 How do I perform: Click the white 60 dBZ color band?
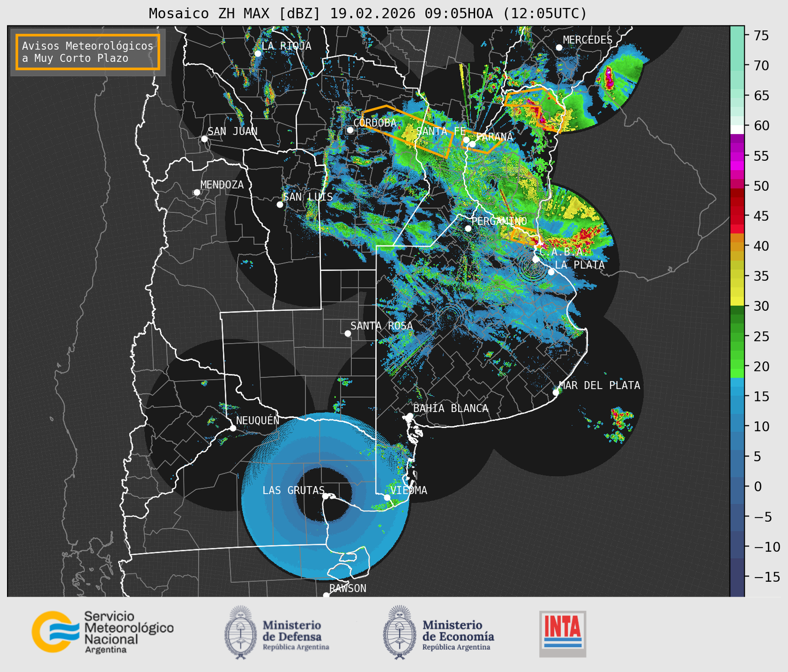737,129
